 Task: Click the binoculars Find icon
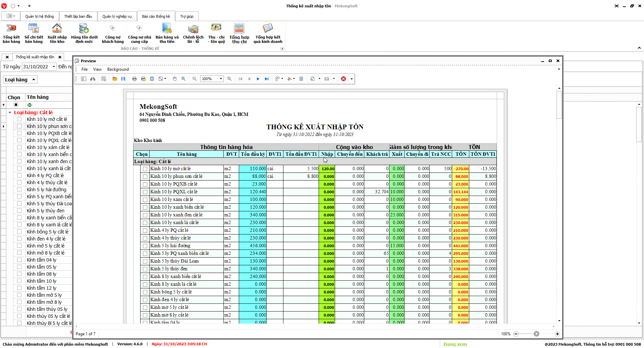point(93,79)
